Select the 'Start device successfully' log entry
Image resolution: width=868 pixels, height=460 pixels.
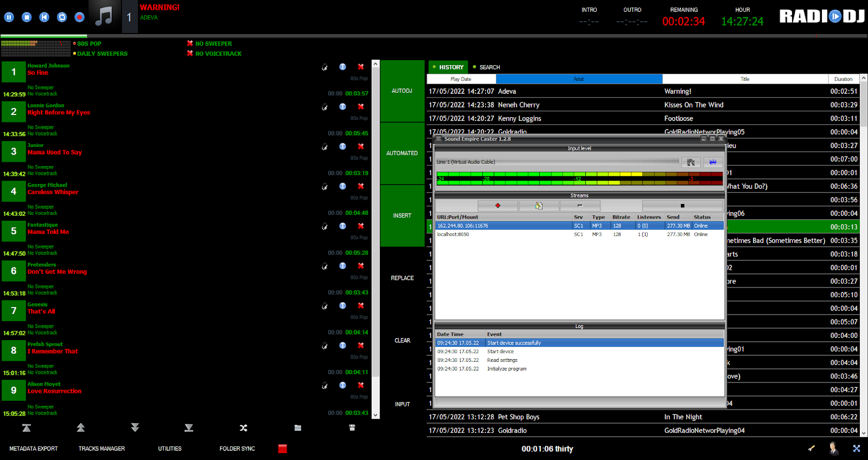(579, 343)
